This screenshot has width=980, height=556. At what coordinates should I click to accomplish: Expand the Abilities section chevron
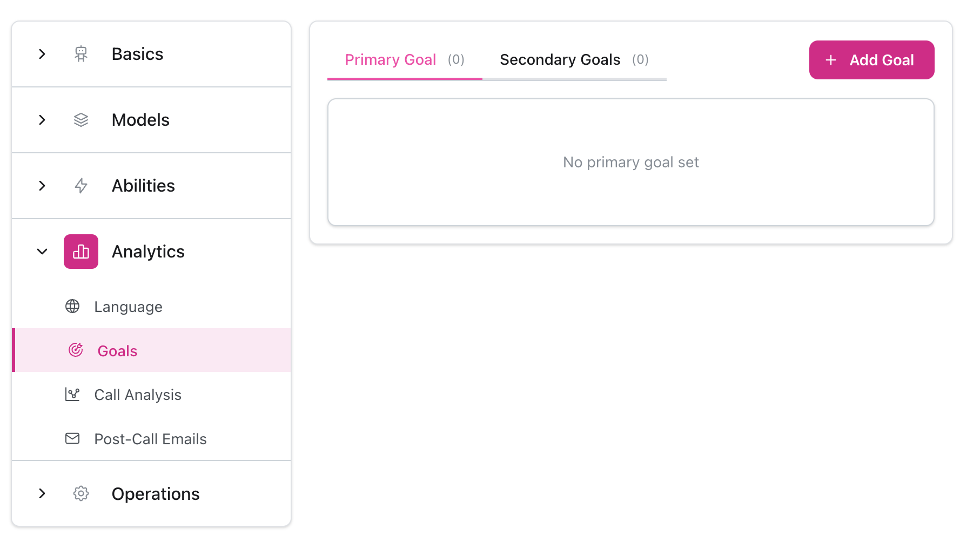tap(42, 186)
